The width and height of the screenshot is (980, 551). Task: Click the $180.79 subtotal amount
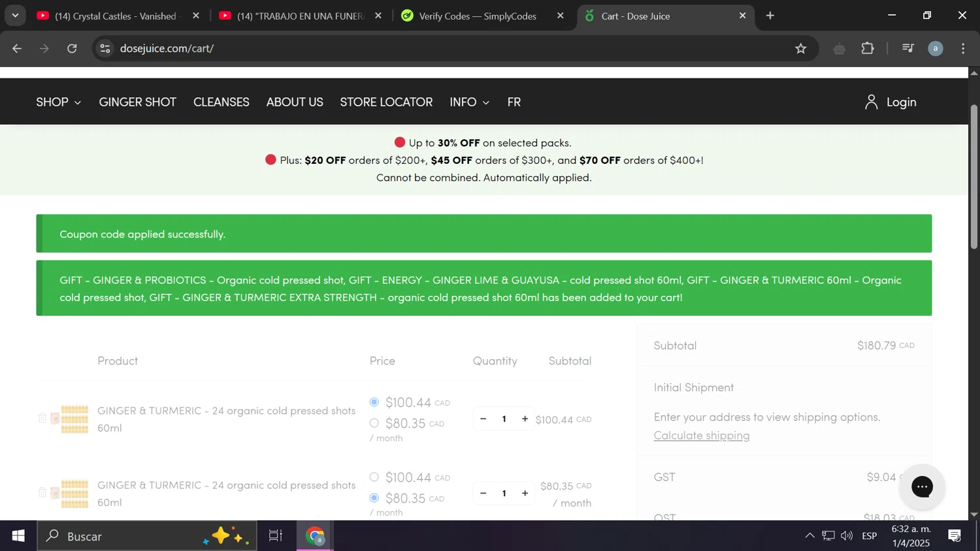click(885, 345)
